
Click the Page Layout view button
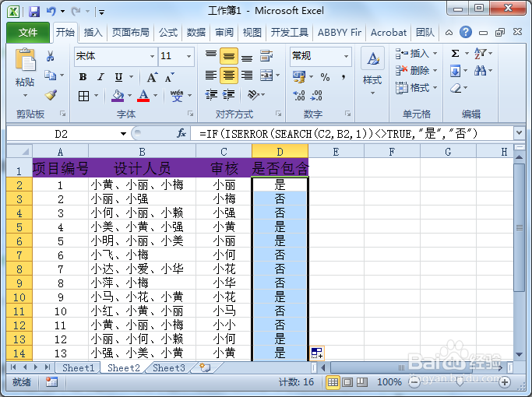347,382
